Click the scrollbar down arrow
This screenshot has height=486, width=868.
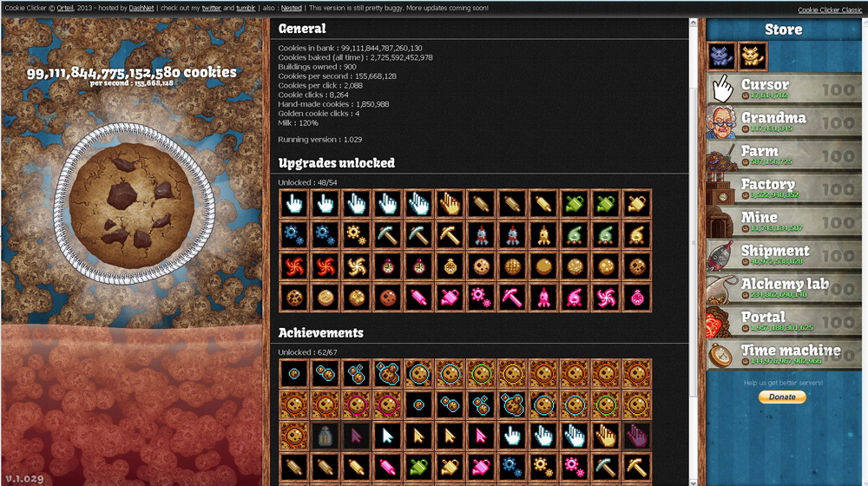point(693,482)
